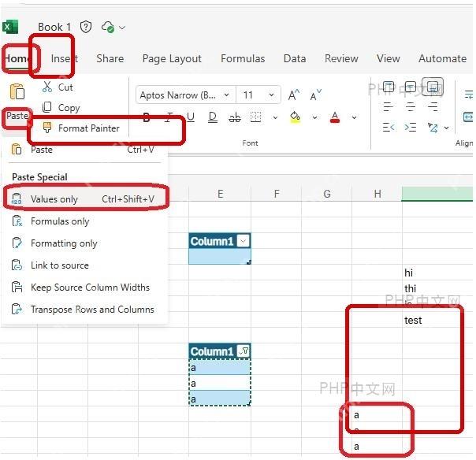Open the Data tab
The height and width of the screenshot is (460, 476).
[295, 58]
